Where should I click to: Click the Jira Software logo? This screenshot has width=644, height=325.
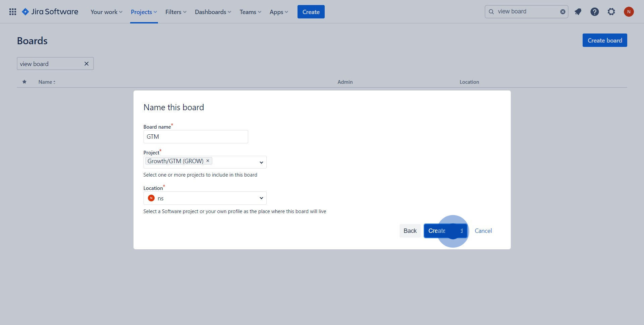tap(50, 11)
